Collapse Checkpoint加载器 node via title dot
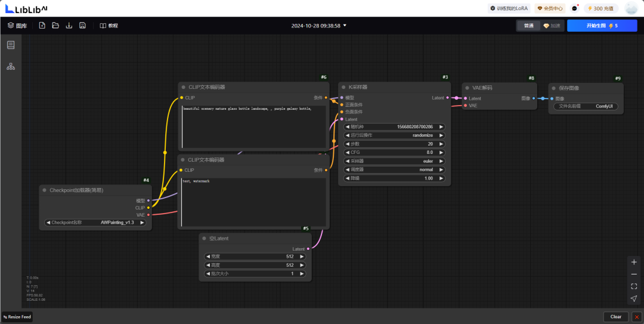Image resolution: width=644 pixels, height=324 pixels. coord(44,190)
